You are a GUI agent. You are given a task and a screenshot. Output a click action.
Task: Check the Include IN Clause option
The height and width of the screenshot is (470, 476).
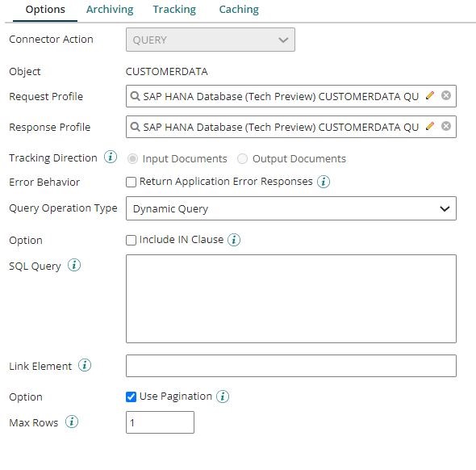tap(131, 240)
